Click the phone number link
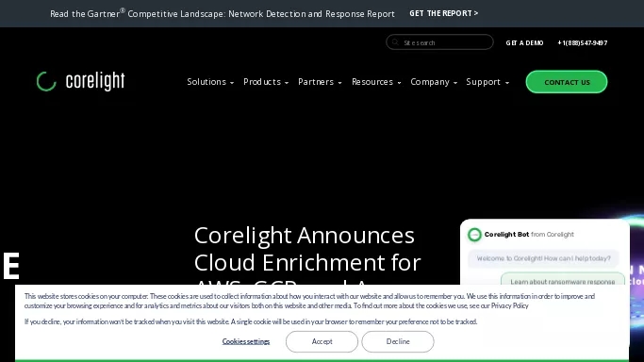Viewport: 644px width, 362px height. (582, 42)
